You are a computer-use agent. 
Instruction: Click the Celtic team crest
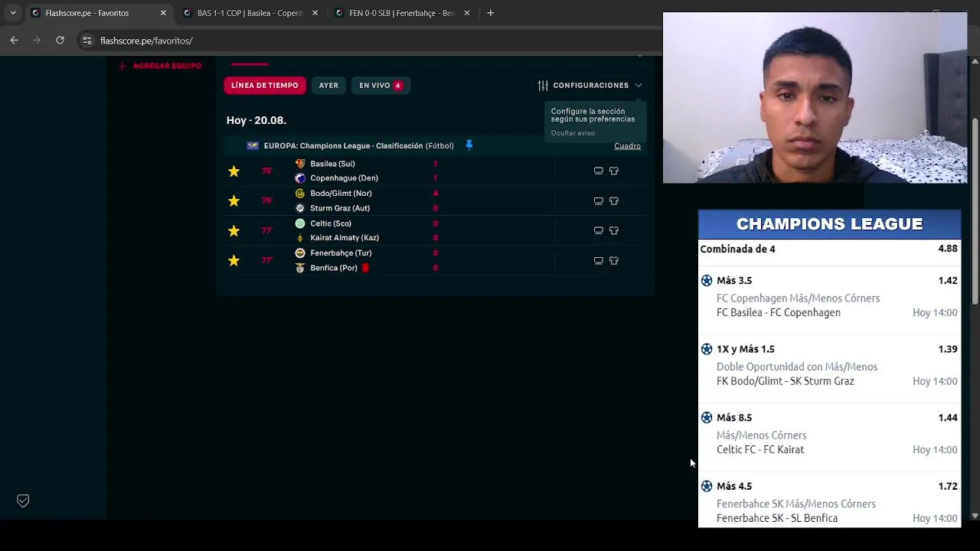click(300, 223)
